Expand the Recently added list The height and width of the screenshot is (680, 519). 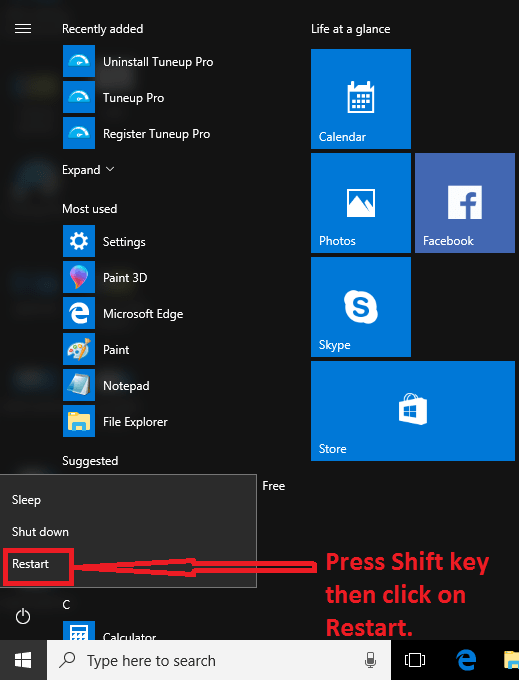[88, 170]
